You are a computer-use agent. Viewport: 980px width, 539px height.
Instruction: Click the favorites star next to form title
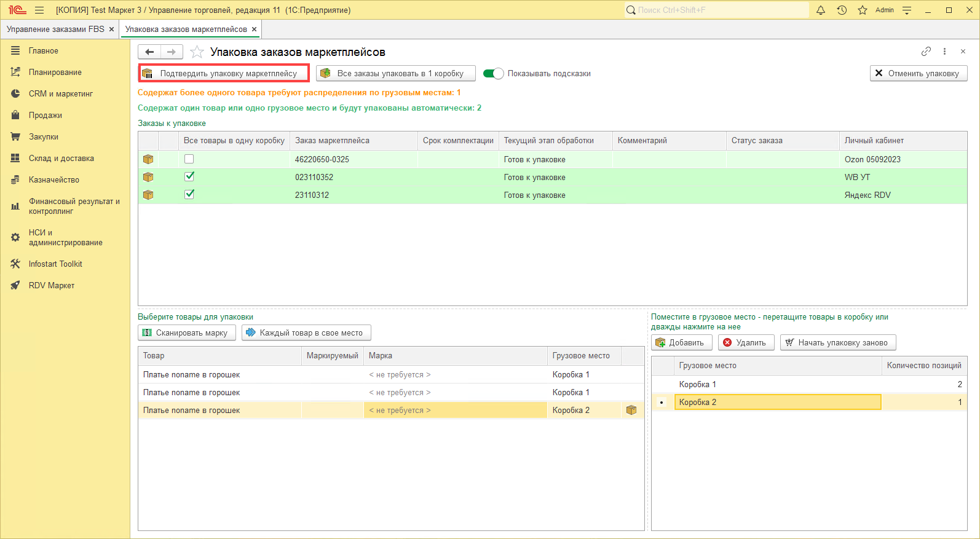click(x=197, y=52)
